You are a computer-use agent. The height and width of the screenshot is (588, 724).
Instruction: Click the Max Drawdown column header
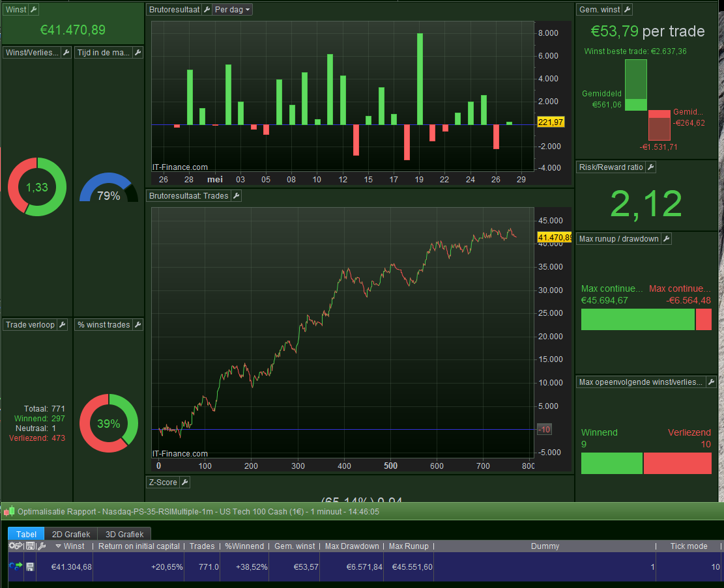(352, 546)
